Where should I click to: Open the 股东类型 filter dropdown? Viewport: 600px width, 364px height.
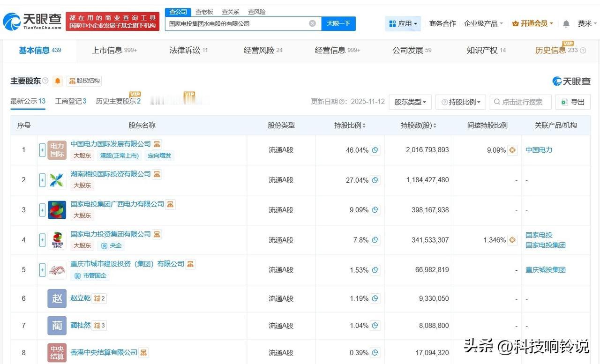(x=410, y=102)
